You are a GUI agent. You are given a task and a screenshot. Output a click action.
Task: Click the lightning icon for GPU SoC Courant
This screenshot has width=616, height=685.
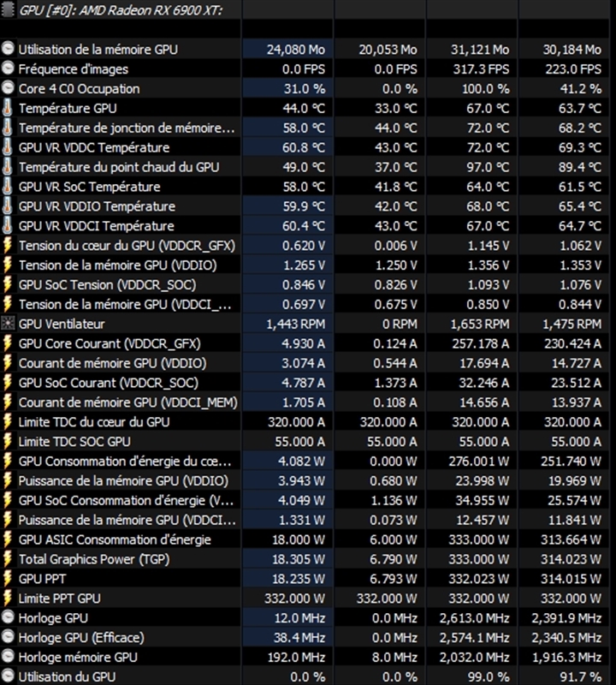[8, 383]
